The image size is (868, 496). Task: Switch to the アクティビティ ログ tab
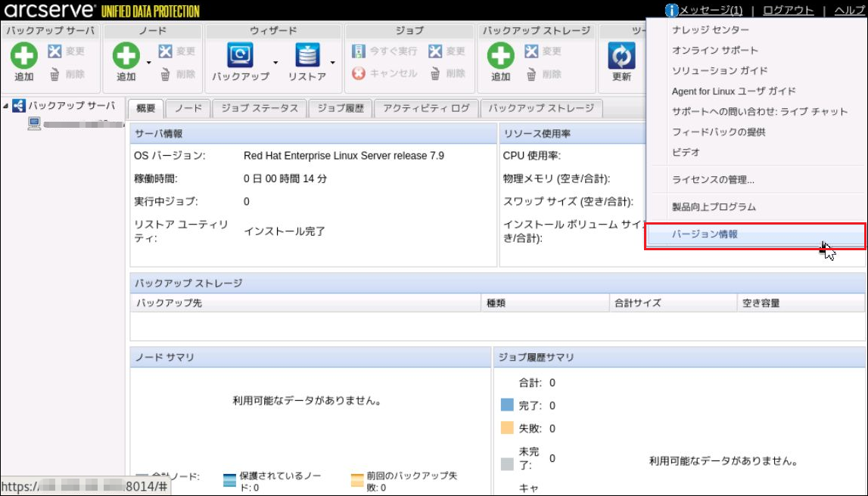coord(426,108)
